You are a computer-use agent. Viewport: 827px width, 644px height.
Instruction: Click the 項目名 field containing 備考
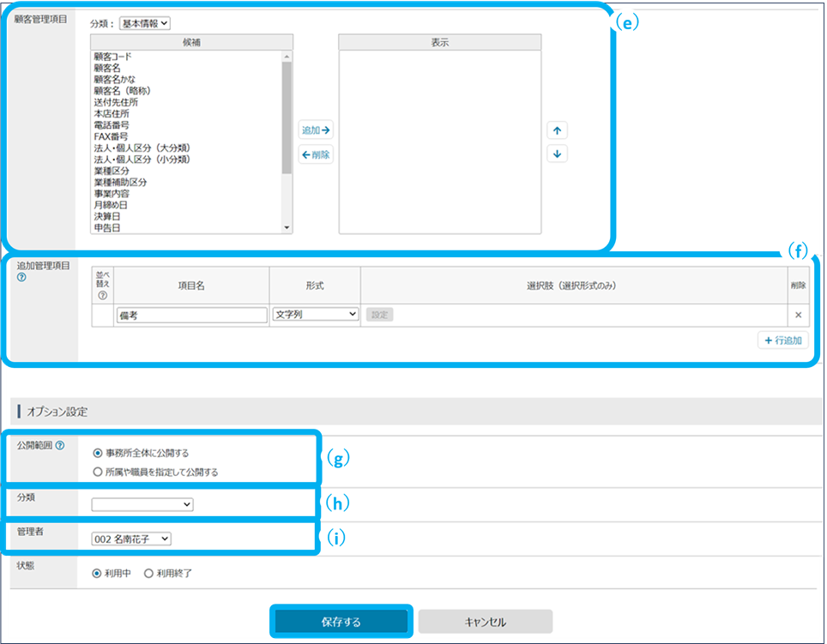point(191,315)
